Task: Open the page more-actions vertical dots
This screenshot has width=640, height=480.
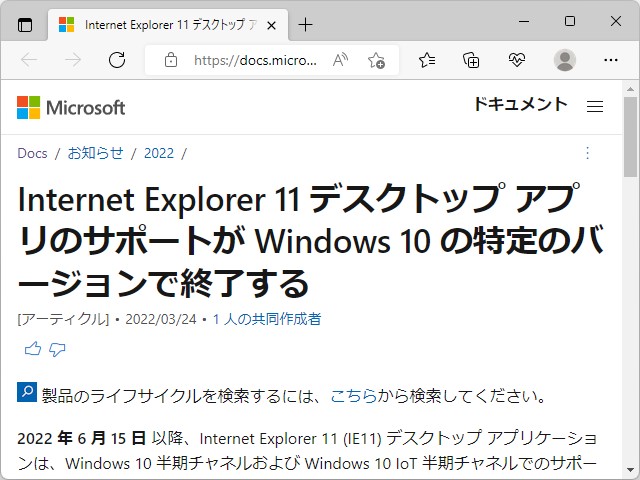Action: [587, 153]
